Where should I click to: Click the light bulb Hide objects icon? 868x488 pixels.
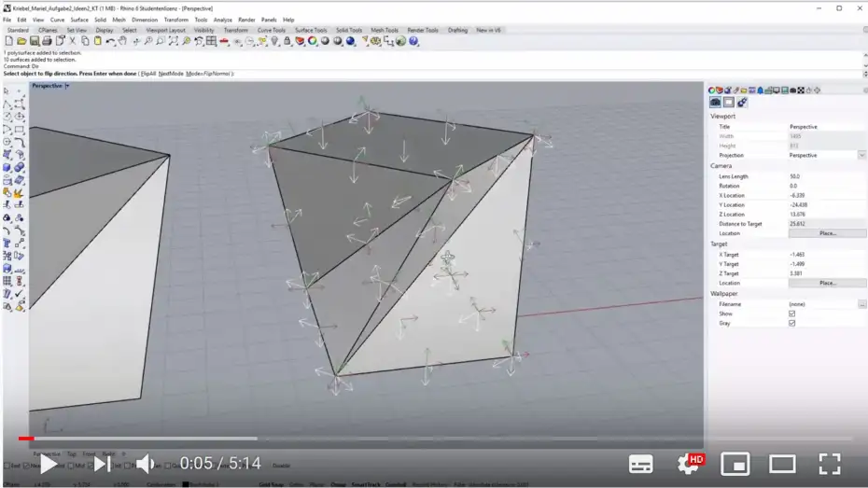(x=275, y=41)
